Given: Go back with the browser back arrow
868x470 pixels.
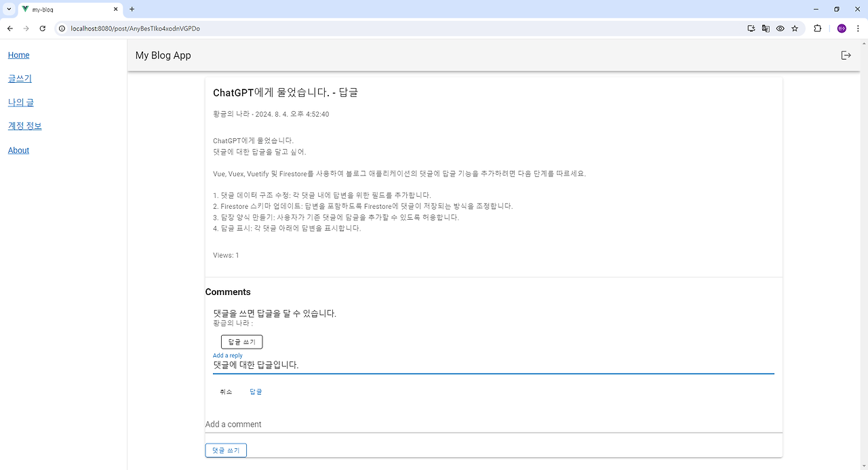Looking at the screenshot, I should click(10, 28).
